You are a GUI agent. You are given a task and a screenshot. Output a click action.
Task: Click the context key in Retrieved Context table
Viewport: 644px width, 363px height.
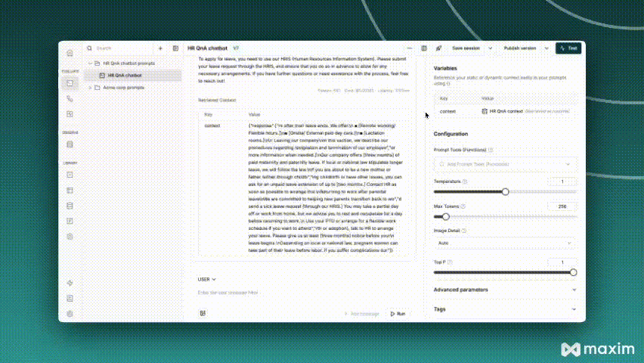(212, 126)
